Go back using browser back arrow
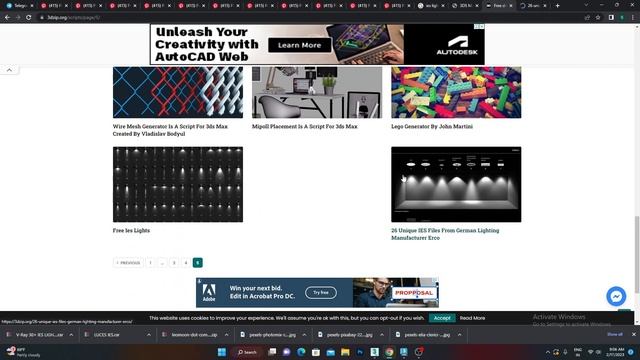This screenshot has height=360, width=640. (x=7, y=18)
